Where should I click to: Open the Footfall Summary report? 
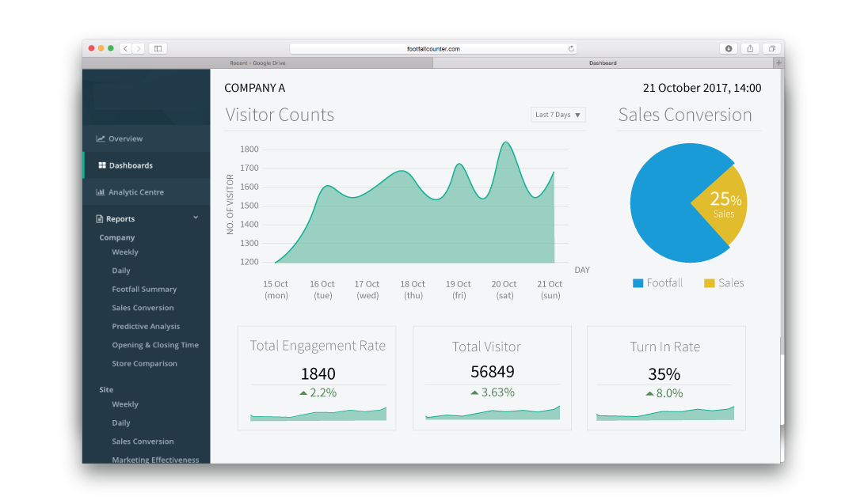point(144,290)
